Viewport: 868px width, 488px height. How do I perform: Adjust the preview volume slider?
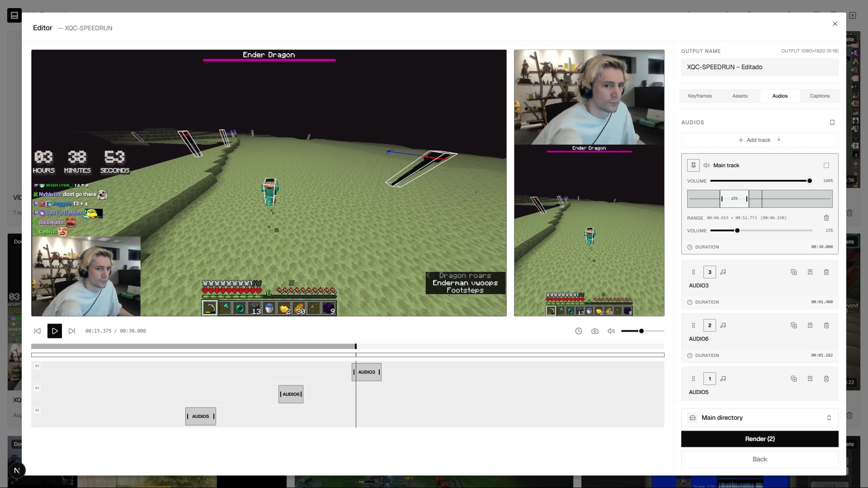(642, 331)
